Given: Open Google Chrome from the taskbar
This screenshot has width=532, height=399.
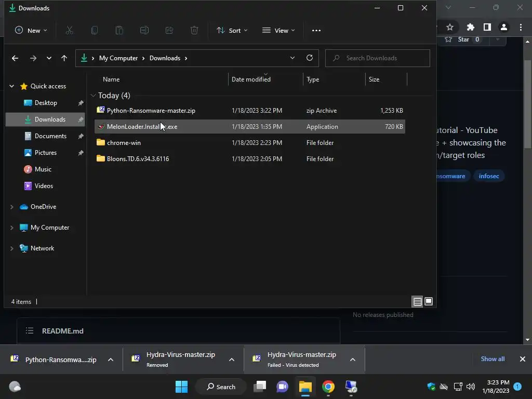Looking at the screenshot, I should pyautogui.click(x=328, y=387).
